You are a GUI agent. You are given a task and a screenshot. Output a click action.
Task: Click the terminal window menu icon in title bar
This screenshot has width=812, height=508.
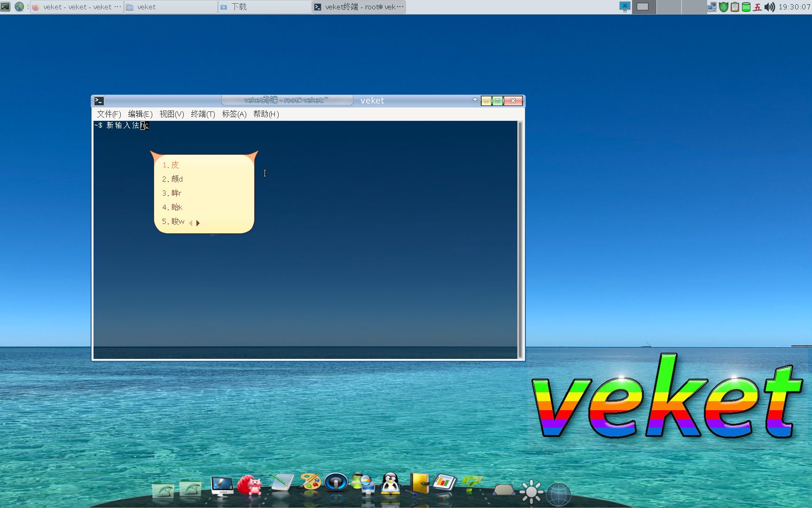[x=99, y=101]
